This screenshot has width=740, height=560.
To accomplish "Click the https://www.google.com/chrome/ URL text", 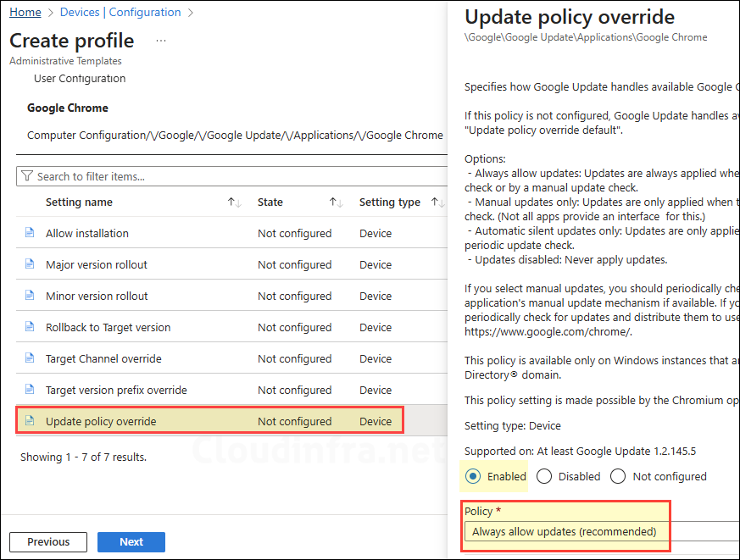I will coord(548,331).
